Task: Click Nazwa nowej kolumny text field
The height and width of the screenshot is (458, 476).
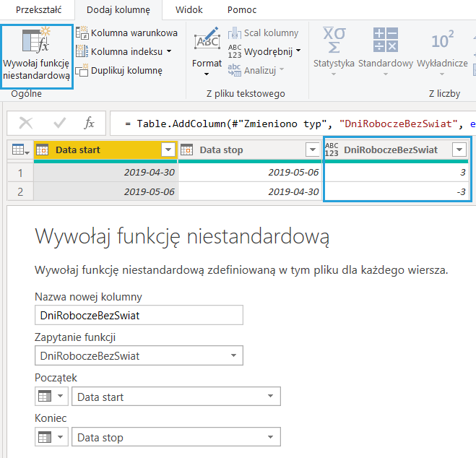Action: [x=139, y=315]
